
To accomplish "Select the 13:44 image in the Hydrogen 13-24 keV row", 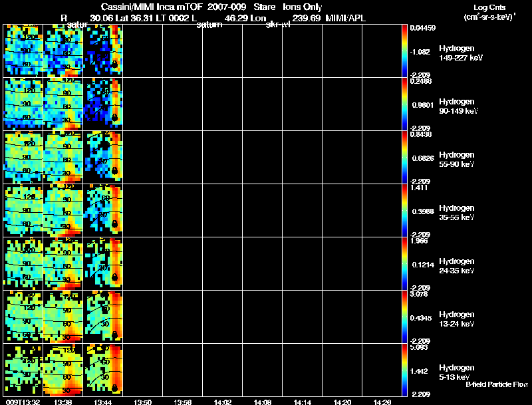I will pyautogui.click(x=103, y=317).
